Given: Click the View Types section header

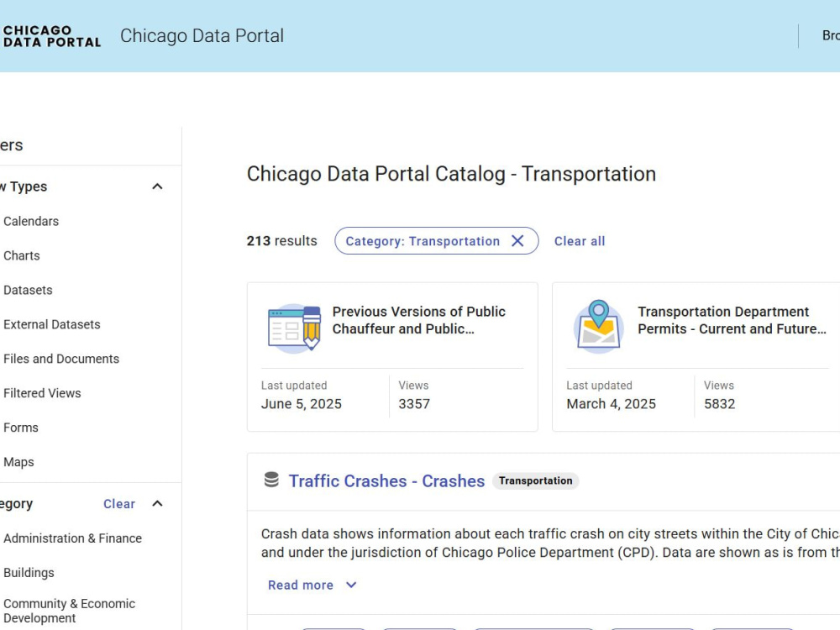Looking at the screenshot, I should (24, 186).
